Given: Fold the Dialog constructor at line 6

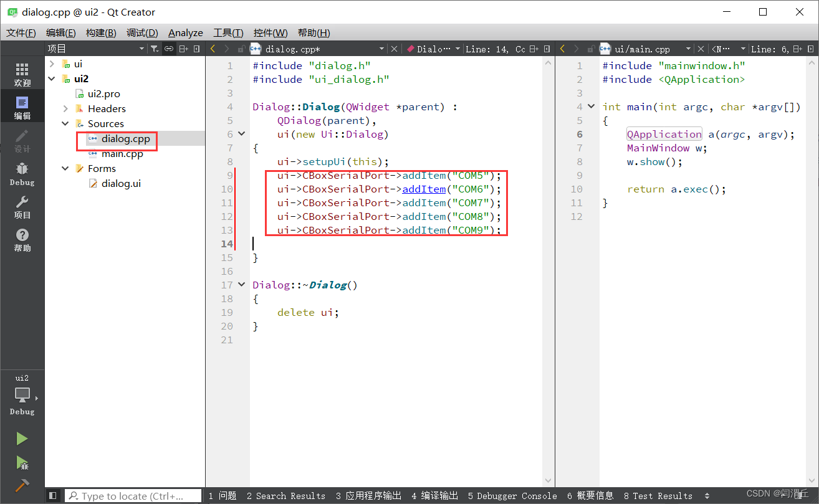Looking at the screenshot, I should pyautogui.click(x=242, y=134).
